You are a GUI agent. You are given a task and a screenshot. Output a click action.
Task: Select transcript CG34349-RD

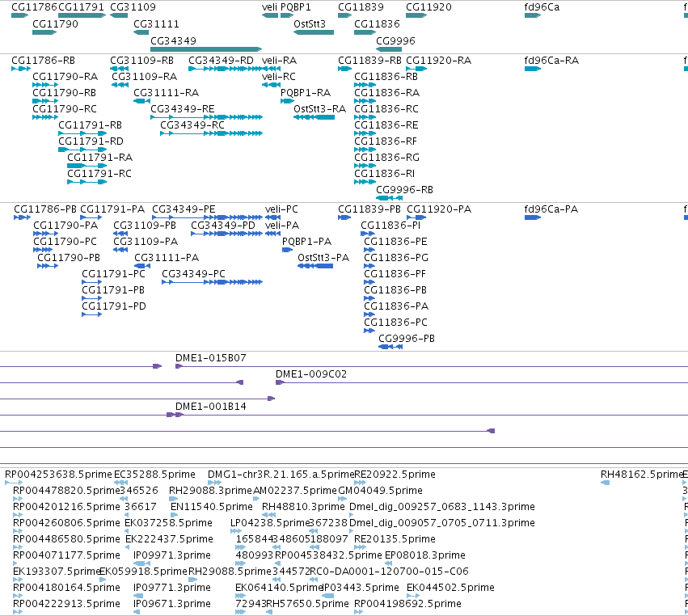pos(222,61)
